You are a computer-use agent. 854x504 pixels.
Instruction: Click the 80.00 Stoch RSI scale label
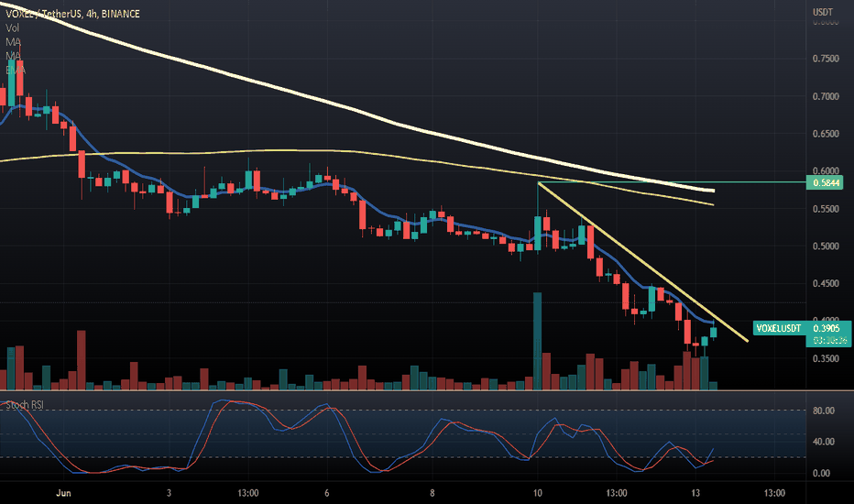[824, 411]
